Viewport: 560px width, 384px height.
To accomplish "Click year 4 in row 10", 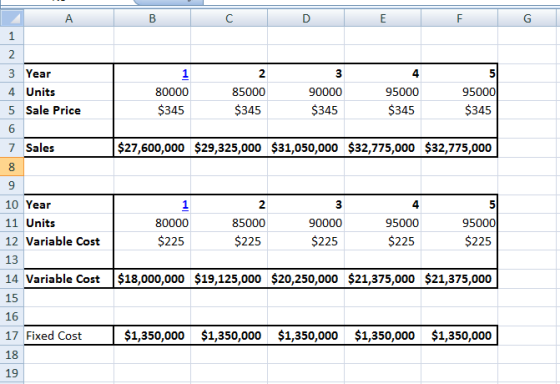I will [x=415, y=205].
